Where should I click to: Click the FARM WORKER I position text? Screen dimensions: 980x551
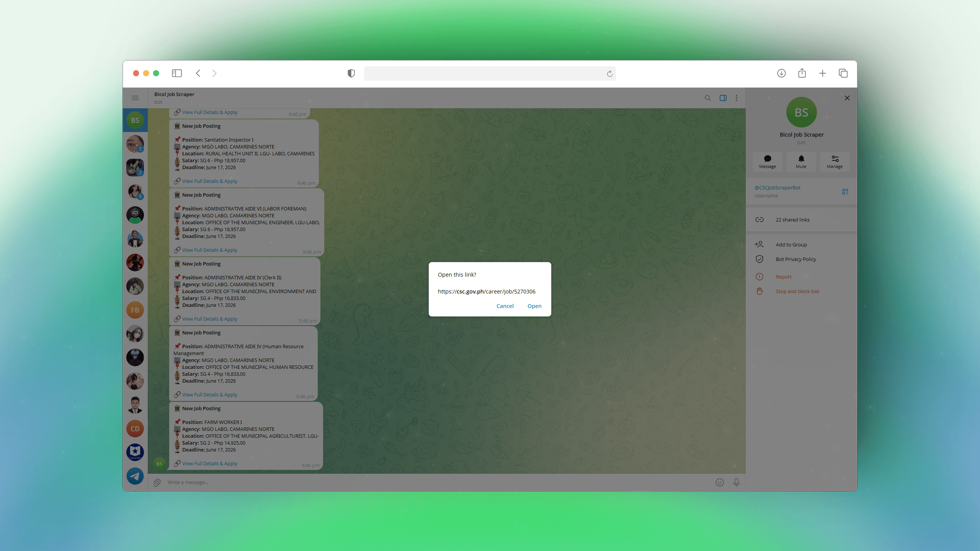(x=223, y=422)
